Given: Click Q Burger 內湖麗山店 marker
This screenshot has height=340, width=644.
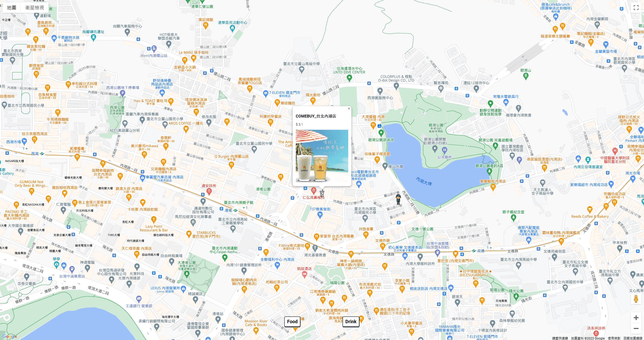Looking at the screenshot, I should point(231,165).
